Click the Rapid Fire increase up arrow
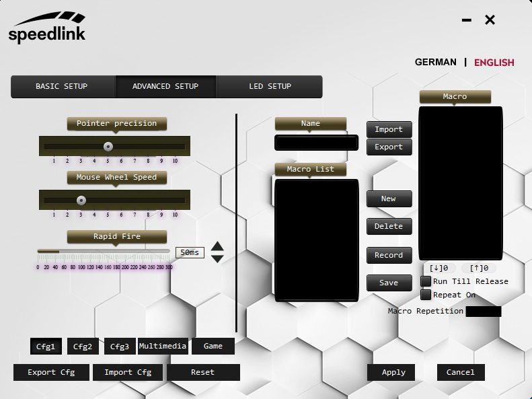 (217, 246)
